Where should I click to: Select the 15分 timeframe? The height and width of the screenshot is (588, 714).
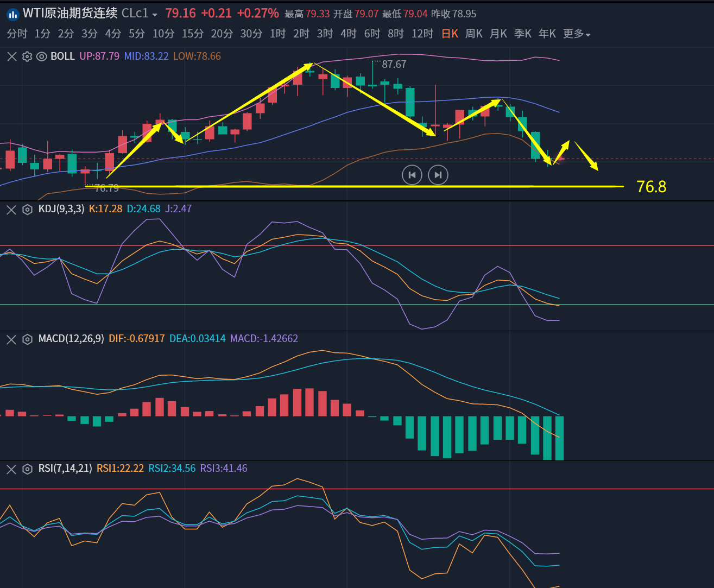click(x=192, y=34)
